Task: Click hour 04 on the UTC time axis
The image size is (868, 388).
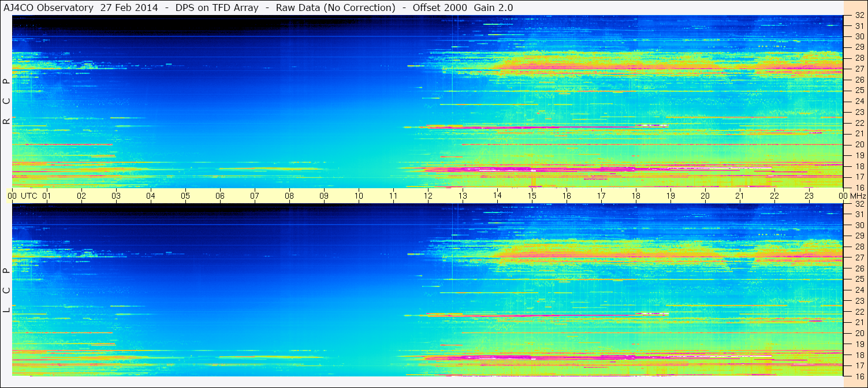Action: (151, 196)
